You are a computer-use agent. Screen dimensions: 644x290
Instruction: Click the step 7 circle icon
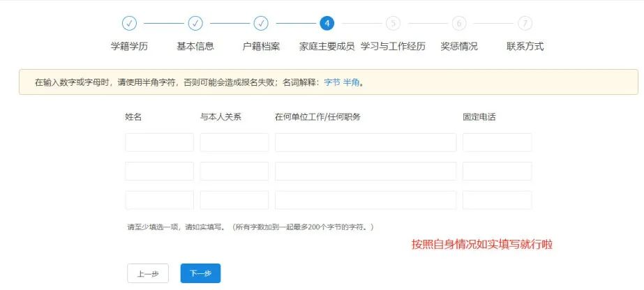click(x=525, y=23)
